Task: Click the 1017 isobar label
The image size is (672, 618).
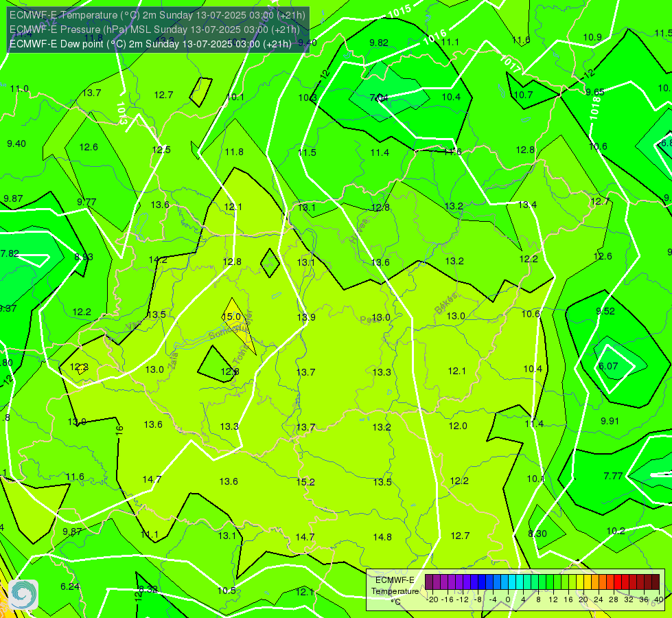Action: 511,65
